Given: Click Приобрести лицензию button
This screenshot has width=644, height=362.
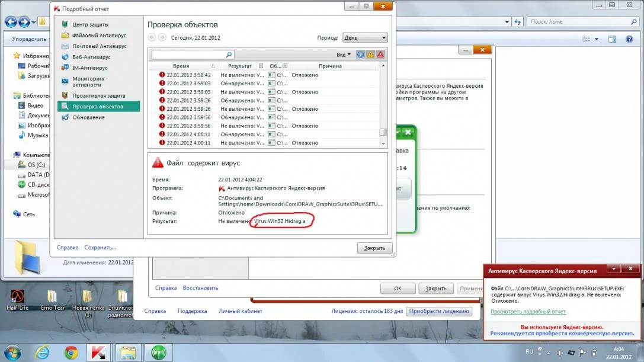Looking at the screenshot, I should 438,311.
